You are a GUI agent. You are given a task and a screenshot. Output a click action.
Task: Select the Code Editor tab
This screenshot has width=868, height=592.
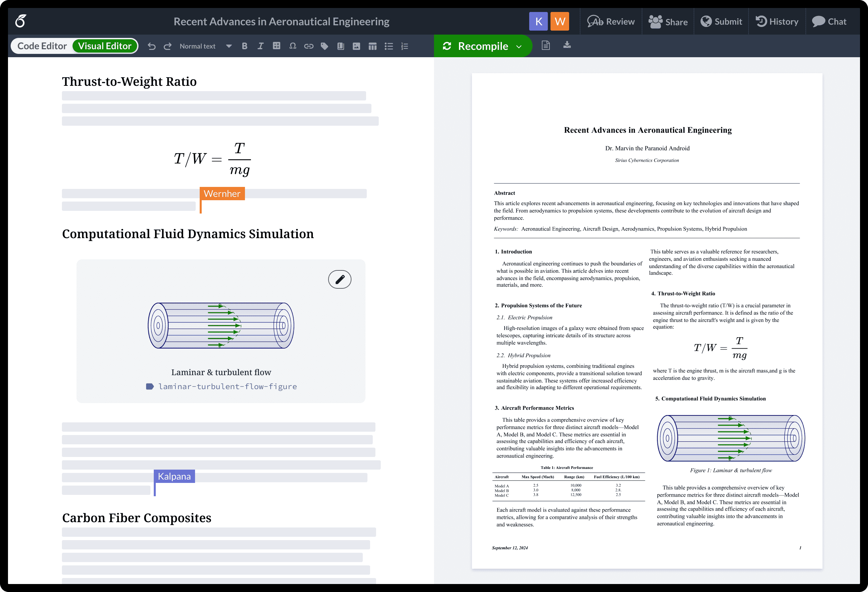(42, 46)
